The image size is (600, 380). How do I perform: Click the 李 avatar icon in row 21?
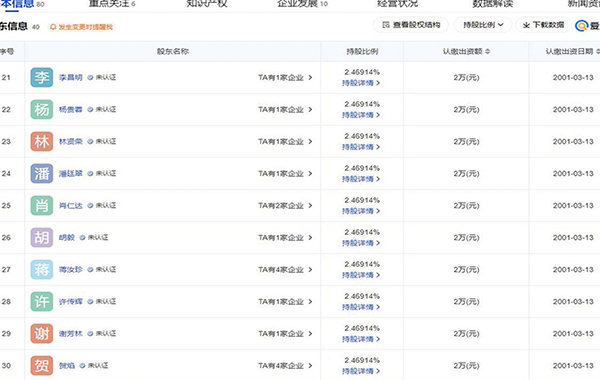(x=42, y=77)
